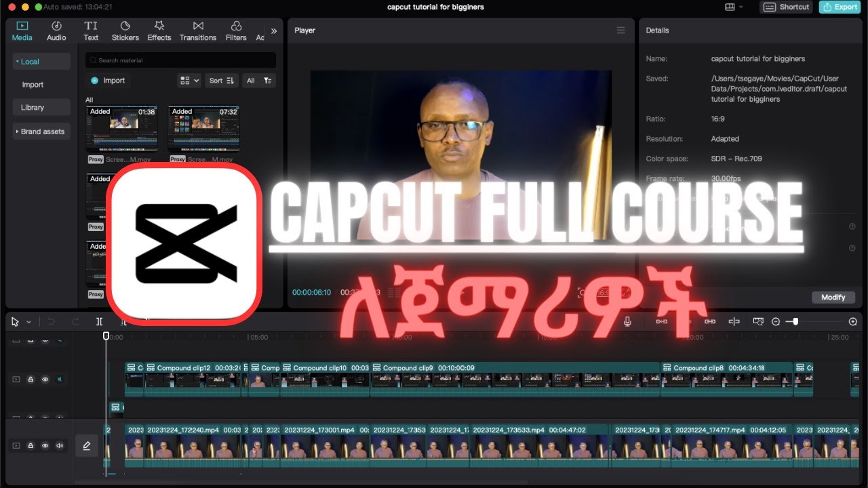Click the cover edit pencil button

(x=87, y=445)
